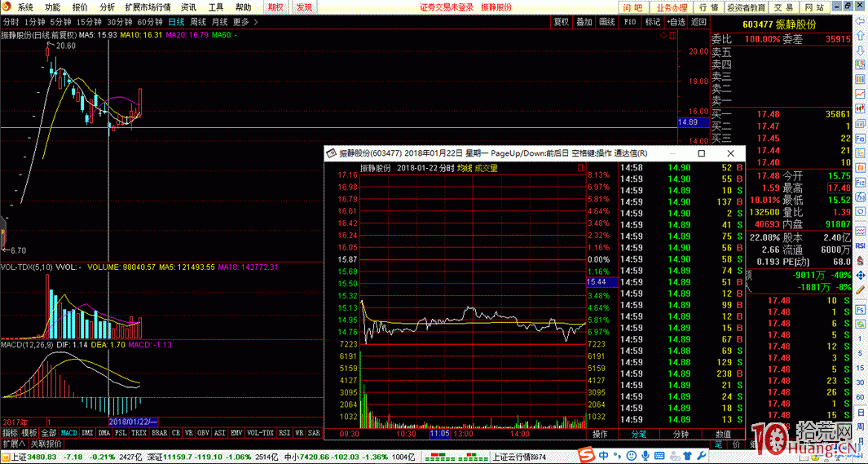
Task: Click the down arrow icon in right sidebar
Action: [860, 51]
